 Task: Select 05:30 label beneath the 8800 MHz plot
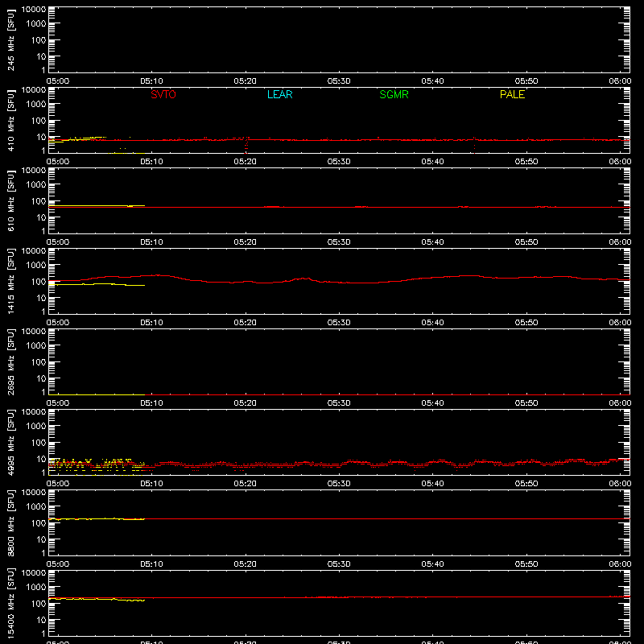[339, 564]
